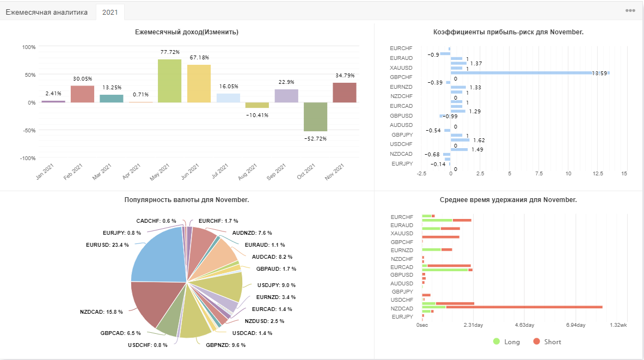Click the Популярность валюты chart title
Image resolution: width=644 pixels, height=360 pixels.
(187, 200)
